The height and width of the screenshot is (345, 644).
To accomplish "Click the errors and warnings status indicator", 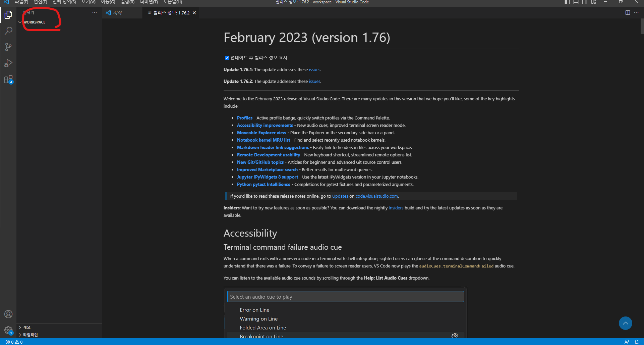I will tap(14, 342).
